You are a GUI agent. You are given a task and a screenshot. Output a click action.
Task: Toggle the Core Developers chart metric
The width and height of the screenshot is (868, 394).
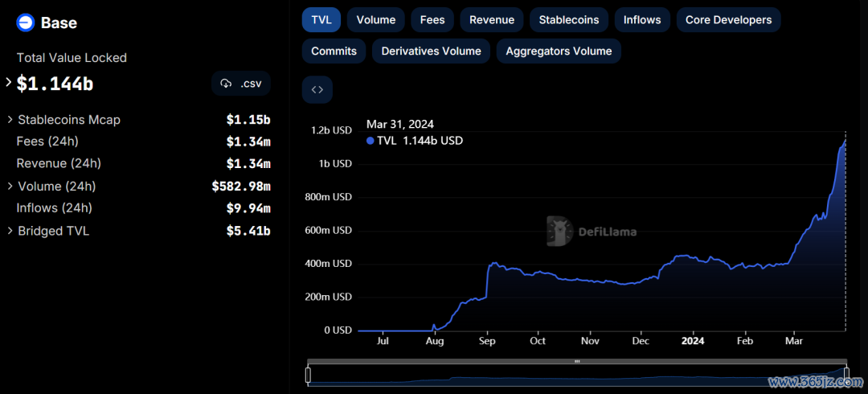[x=728, y=20]
